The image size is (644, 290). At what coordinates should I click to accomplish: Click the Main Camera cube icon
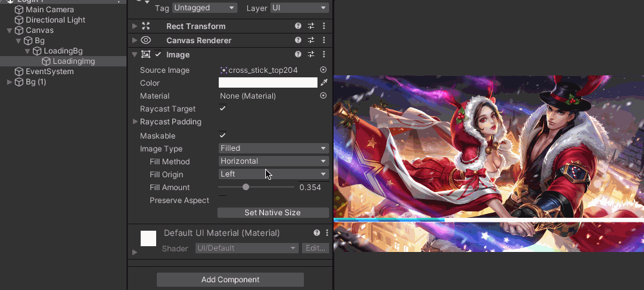19,10
